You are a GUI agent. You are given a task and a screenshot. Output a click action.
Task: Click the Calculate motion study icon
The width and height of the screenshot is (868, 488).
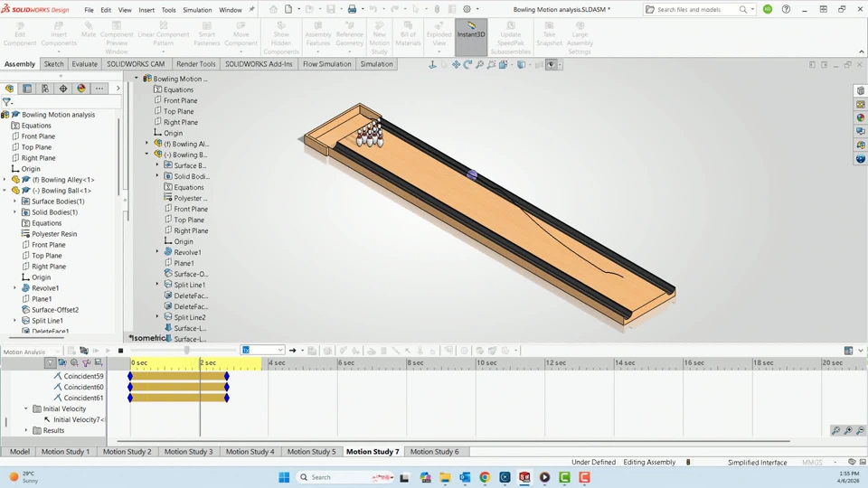pyautogui.click(x=84, y=351)
